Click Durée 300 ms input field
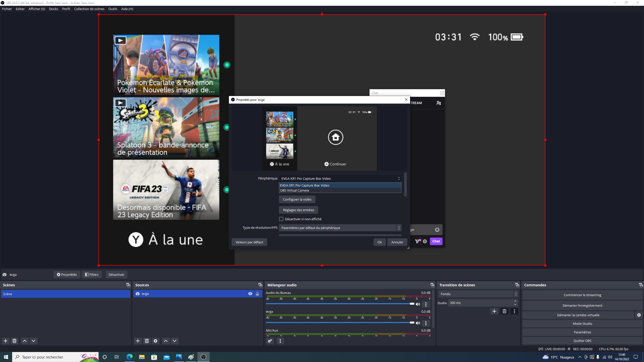The height and width of the screenshot is (362, 644). tap(480, 303)
